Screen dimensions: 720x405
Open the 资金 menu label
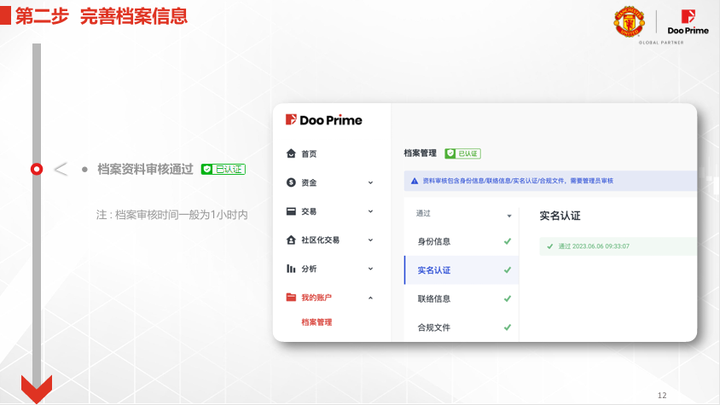[x=309, y=183]
